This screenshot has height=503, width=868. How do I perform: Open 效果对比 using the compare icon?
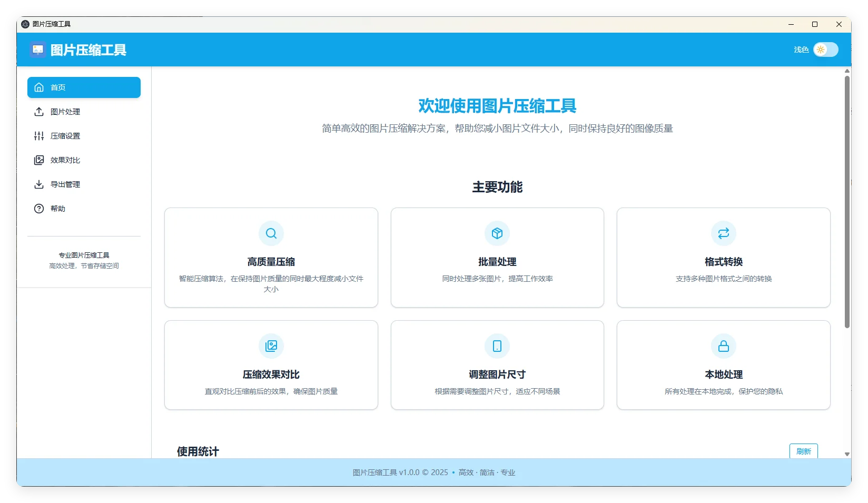tap(38, 160)
